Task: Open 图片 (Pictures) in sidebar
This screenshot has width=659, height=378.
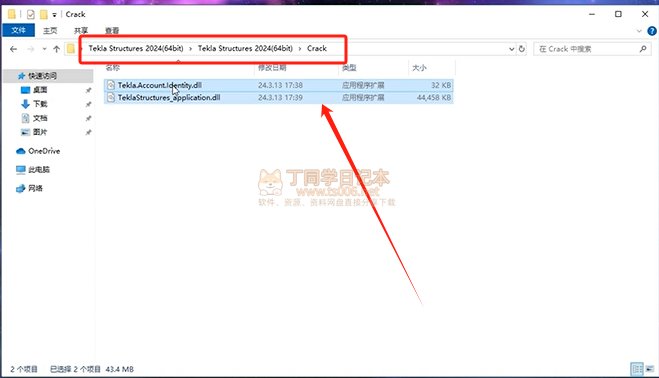Action: click(40, 132)
